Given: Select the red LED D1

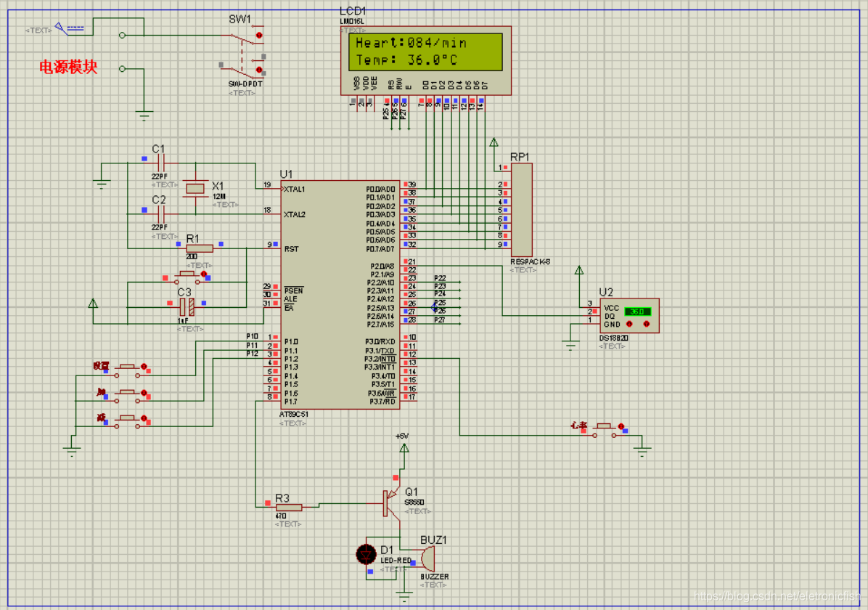Looking at the screenshot, I should coord(366,555).
